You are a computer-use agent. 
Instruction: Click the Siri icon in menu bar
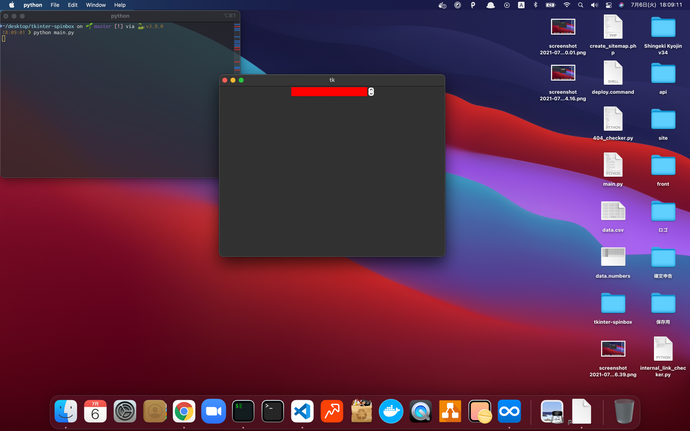(x=621, y=5)
